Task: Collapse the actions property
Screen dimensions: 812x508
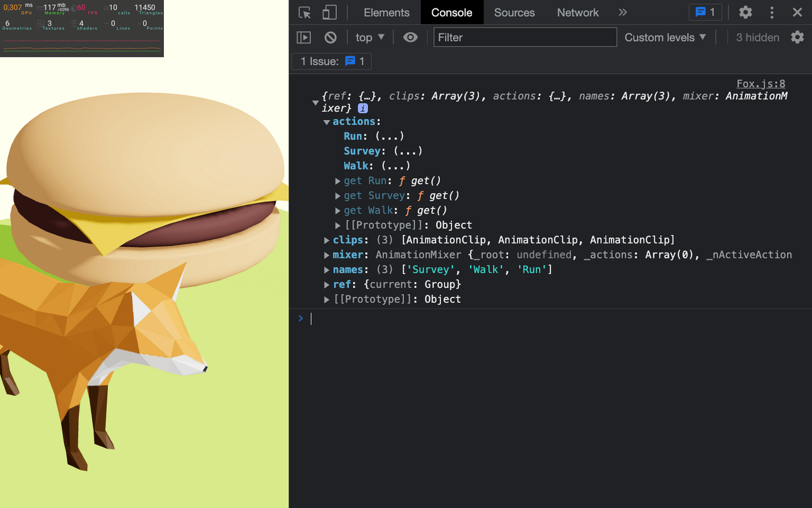Action: click(327, 122)
